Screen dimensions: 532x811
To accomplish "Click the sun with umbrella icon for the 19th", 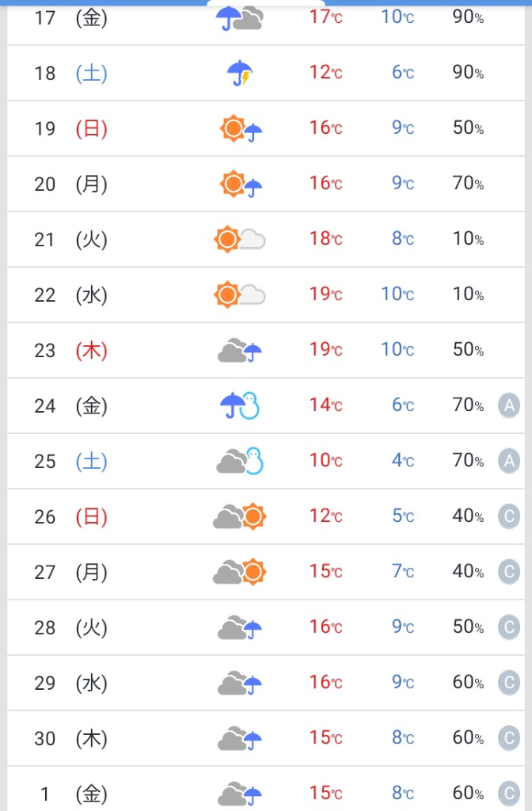I will [241, 128].
